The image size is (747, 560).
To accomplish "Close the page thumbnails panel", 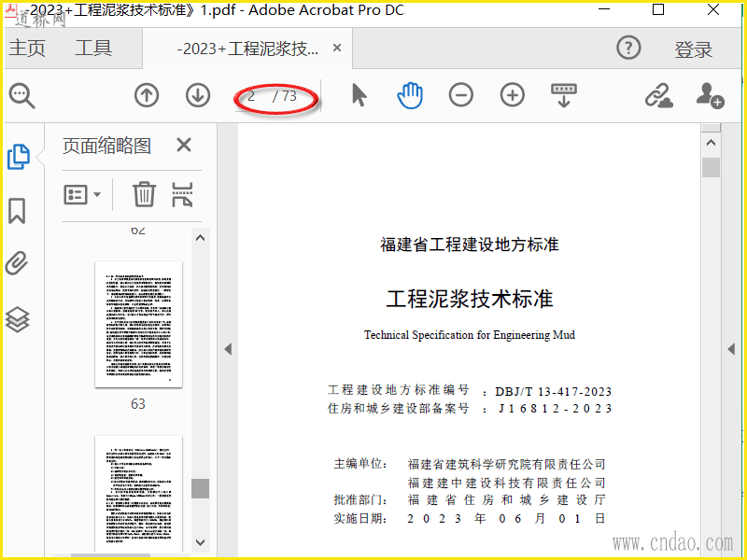I will (x=184, y=145).
